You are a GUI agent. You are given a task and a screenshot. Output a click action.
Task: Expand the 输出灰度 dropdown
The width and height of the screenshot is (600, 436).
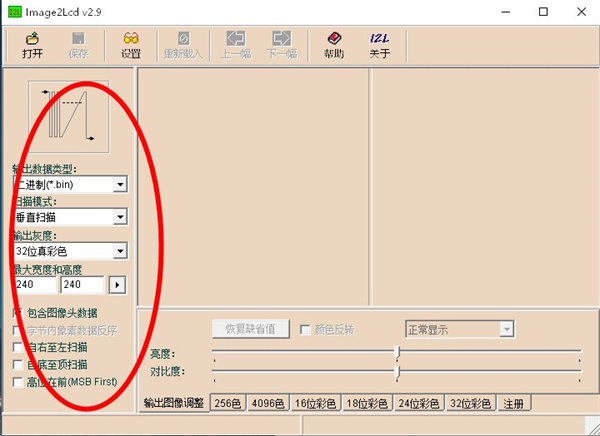120,251
